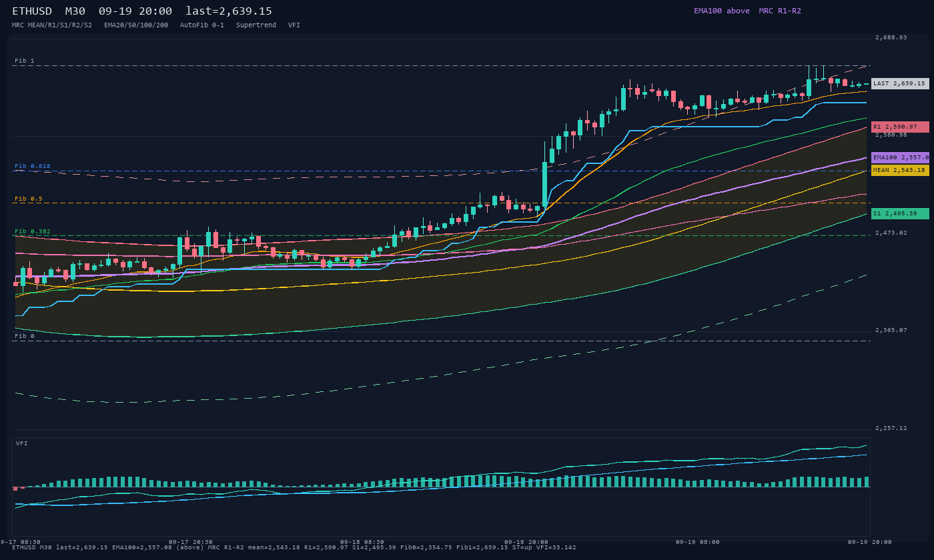The height and width of the screenshot is (560, 934).
Task: Select 'R1=2,590.97' in the bottom status line
Action: point(326,547)
